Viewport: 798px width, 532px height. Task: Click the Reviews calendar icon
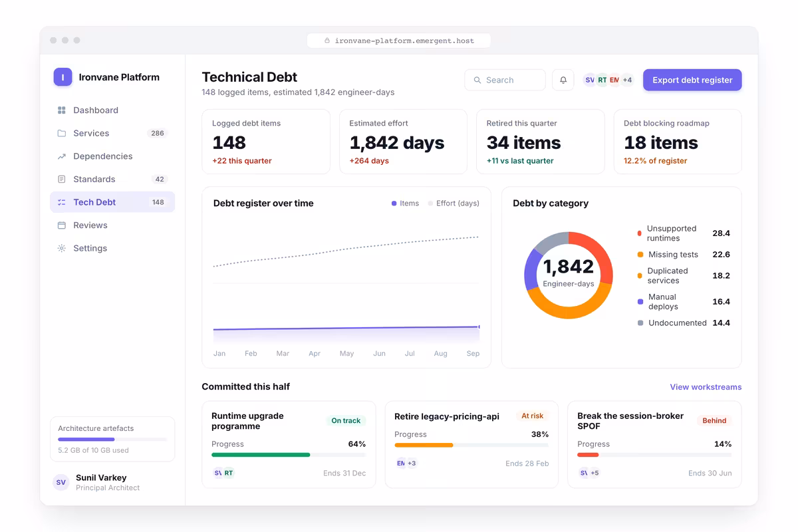[62, 225]
